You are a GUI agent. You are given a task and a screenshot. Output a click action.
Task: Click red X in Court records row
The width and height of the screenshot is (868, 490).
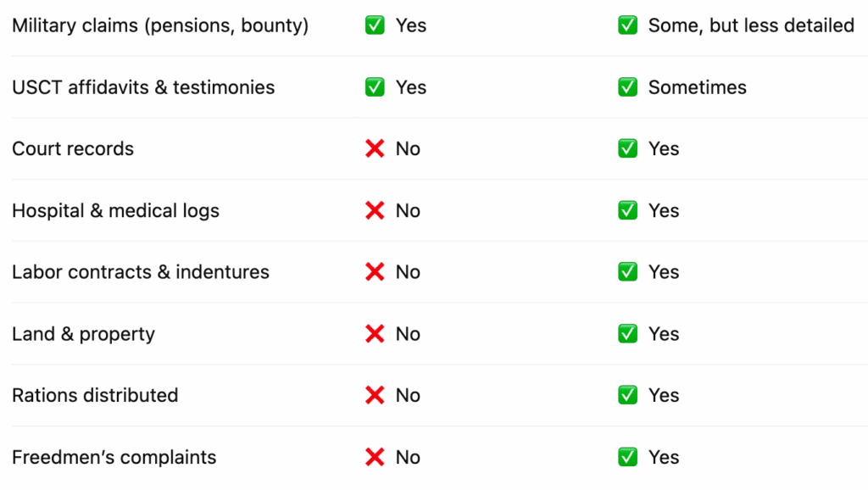[375, 149]
